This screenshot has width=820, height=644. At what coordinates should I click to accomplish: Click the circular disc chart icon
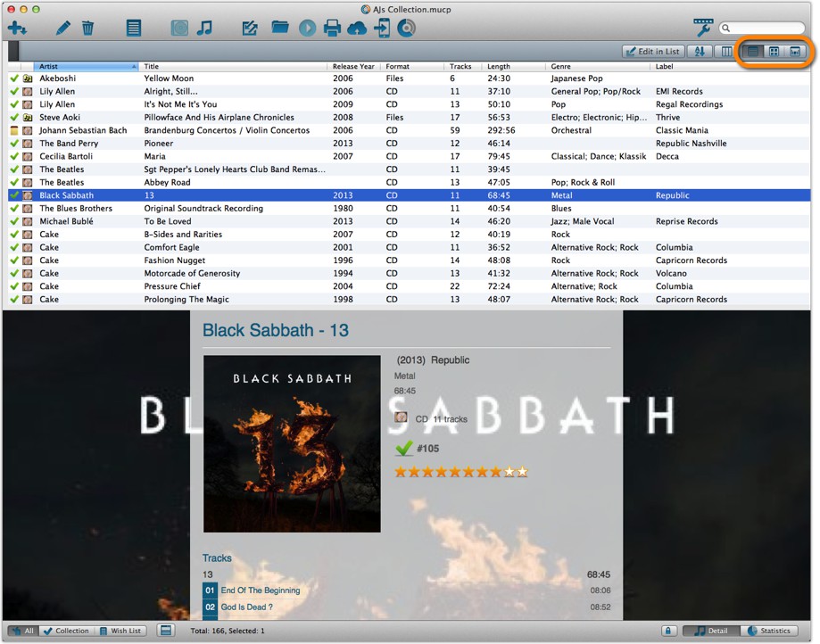[x=406, y=28]
